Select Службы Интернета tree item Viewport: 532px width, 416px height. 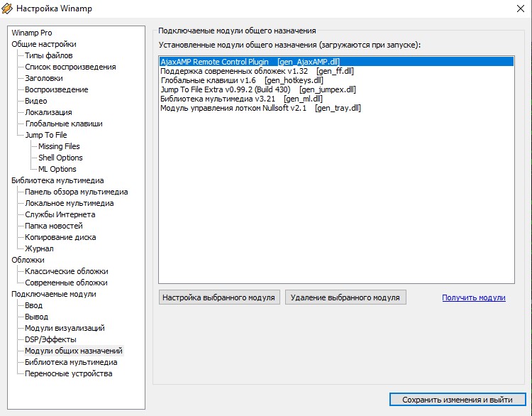pos(60,214)
